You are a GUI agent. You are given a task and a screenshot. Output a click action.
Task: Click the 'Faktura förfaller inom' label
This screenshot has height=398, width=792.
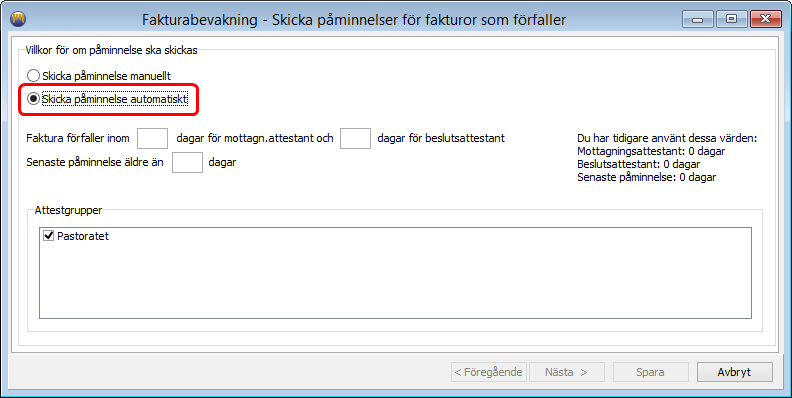pos(78,138)
